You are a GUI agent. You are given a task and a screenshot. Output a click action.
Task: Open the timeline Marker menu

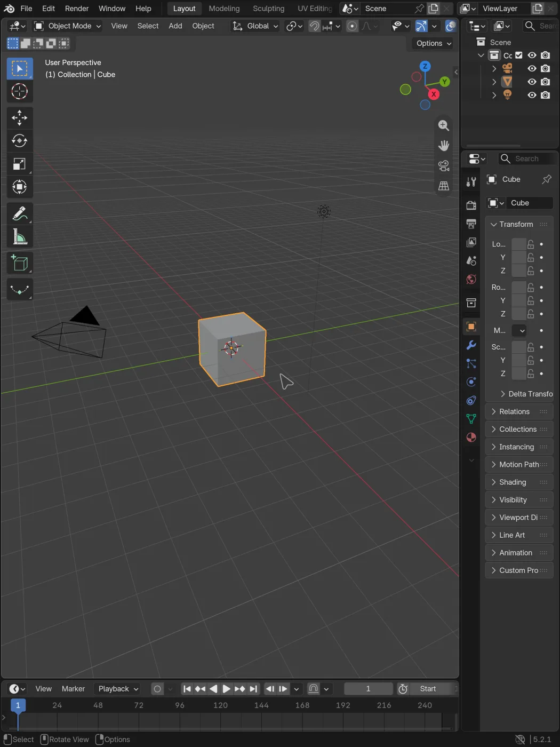tap(73, 689)
